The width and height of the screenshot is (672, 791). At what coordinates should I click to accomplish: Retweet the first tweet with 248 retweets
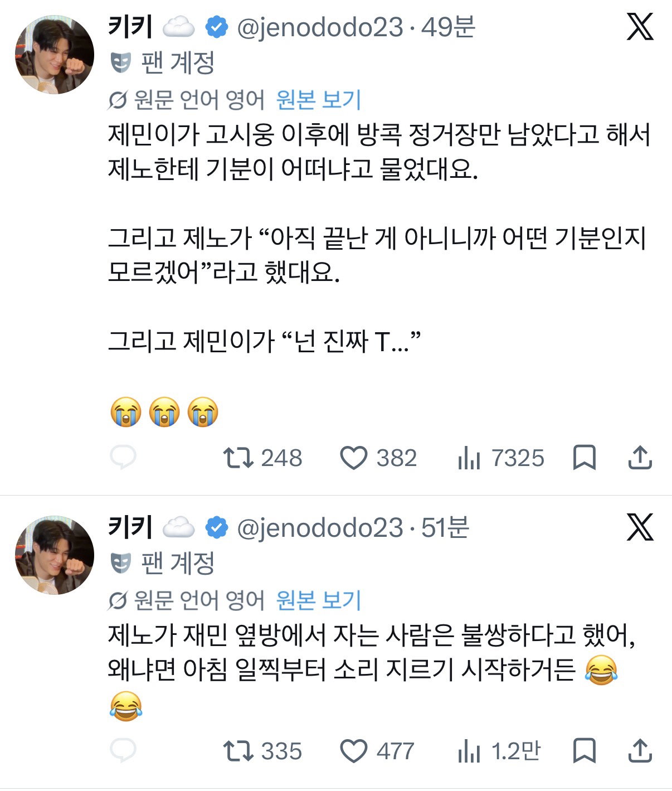262,458
